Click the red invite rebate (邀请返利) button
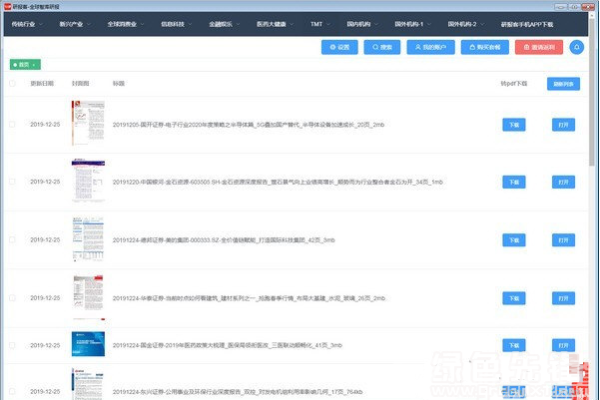 point(539,47)
